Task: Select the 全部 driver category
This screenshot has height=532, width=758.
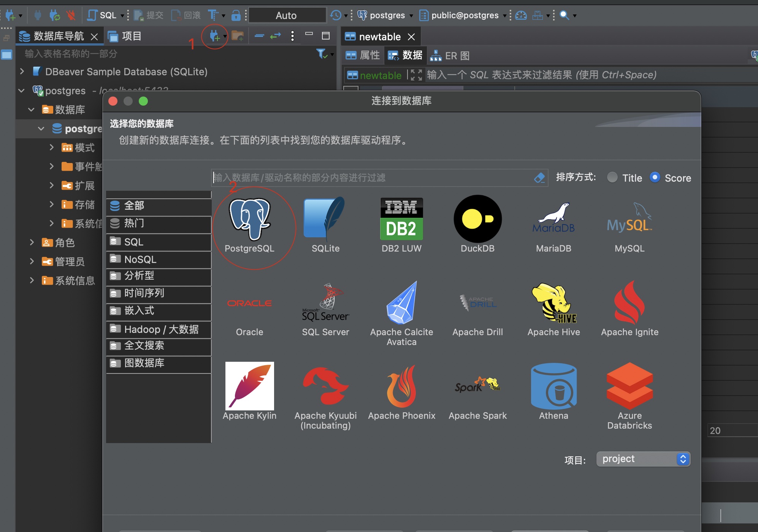Action: click(x=159, y=206)
